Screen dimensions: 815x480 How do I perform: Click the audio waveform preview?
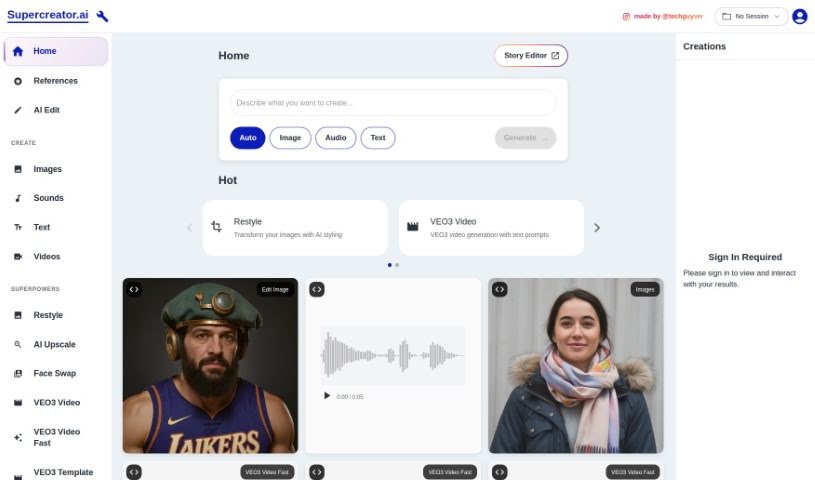point(393,355)
